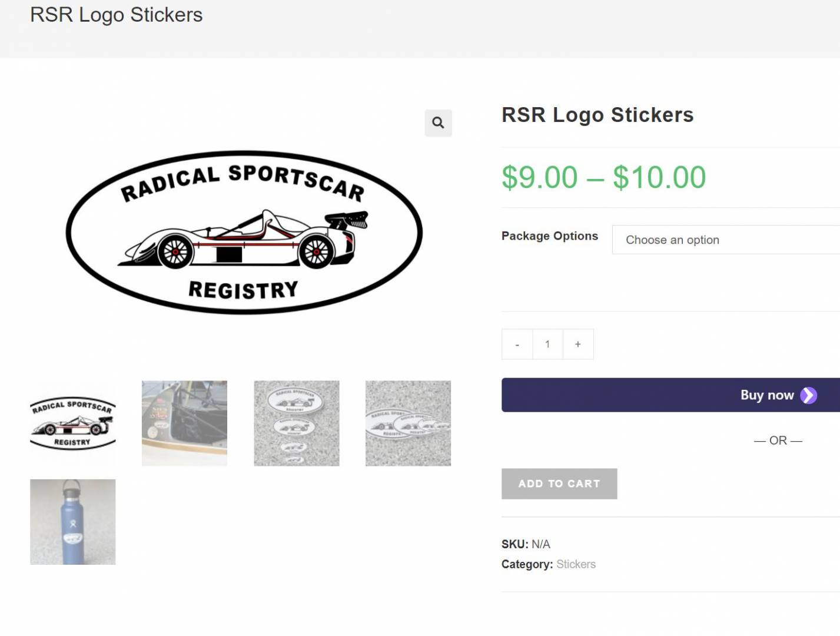Select the blue water bottle thumbnail
Viewport: 840px width, 636px height.
coord(73,522)
